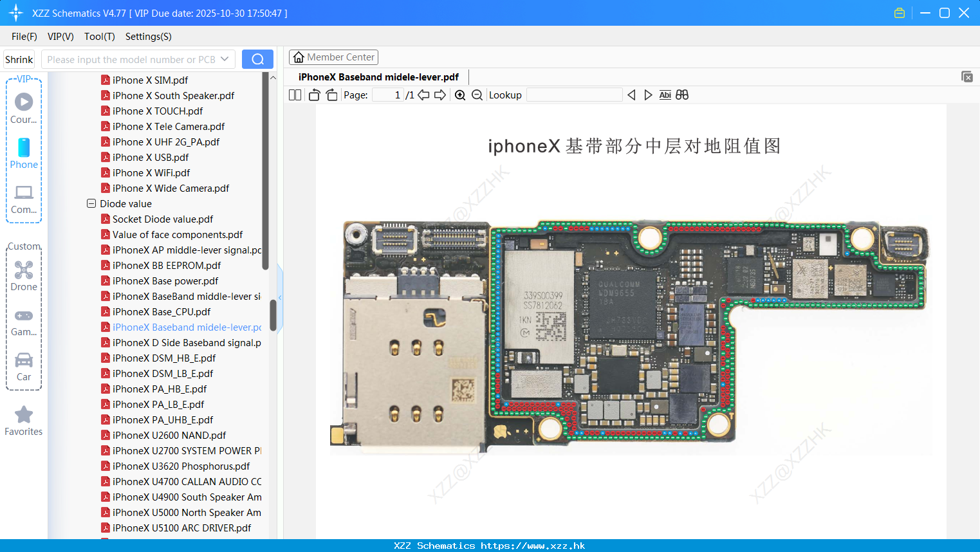The width and height of the screenshot is (980, 552).
Task: Open iPhoneX D Side Baseband signal file
Action: pos(181,342)
